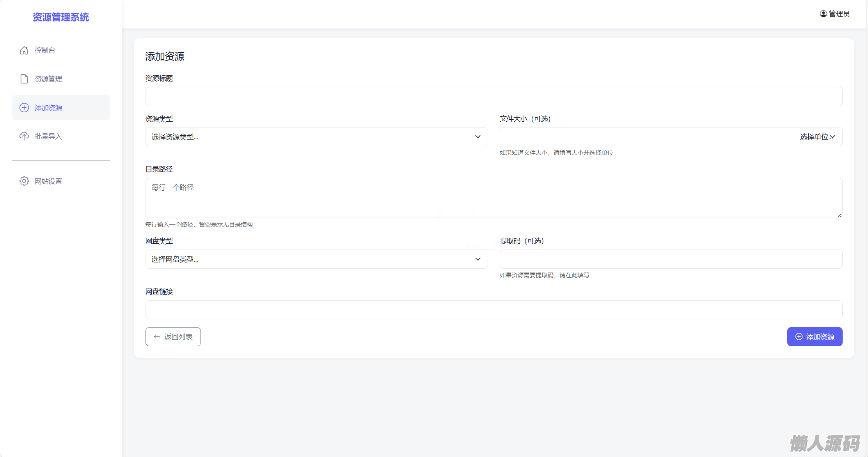Viewport: 868px width, 457px height.
Task: Click the document icon beside 资源管理
Action: point(24,79)
